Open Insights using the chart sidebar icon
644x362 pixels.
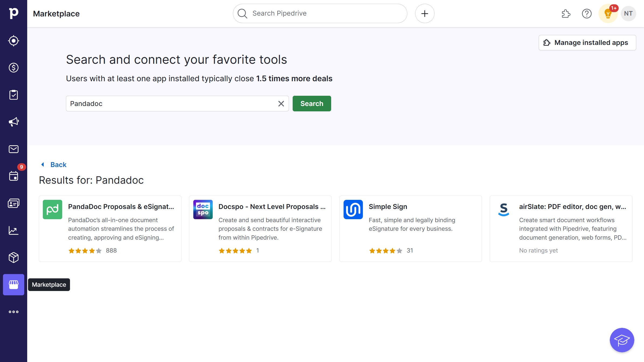pyautogui.click(x=13, y=230)
